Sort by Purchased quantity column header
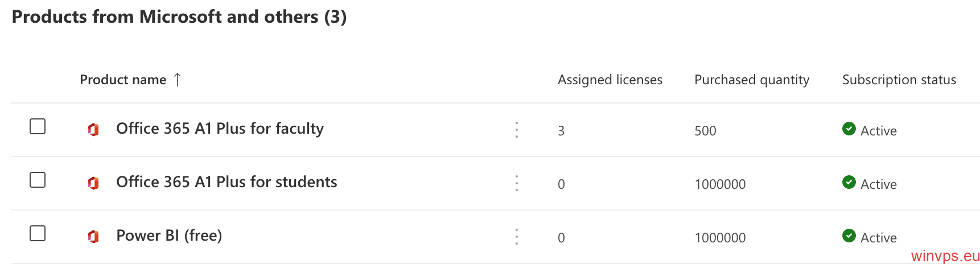The image size is (980, 264). tap(752, 80)
